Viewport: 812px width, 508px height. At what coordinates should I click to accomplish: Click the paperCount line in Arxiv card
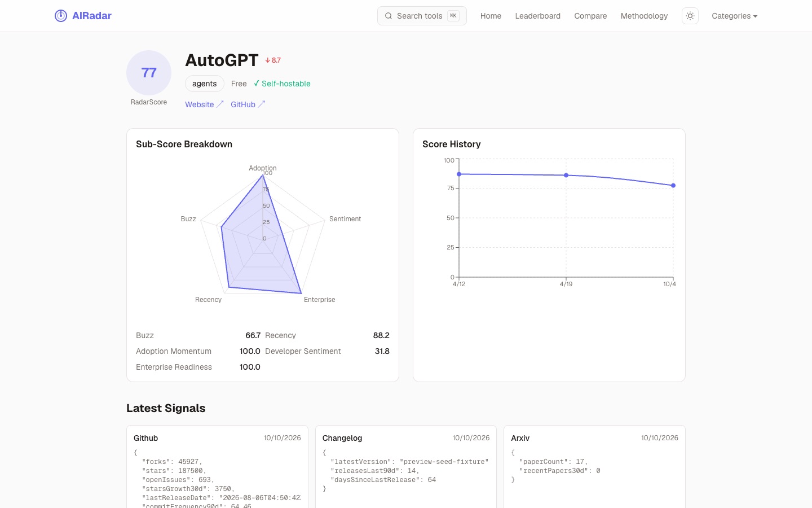(554, 462)
